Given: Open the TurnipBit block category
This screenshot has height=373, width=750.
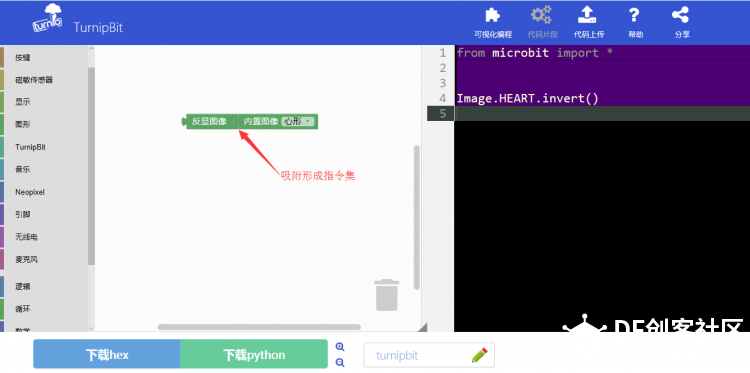Looking at the screenshot, I should pyautogui.click(x=44, y=147).
